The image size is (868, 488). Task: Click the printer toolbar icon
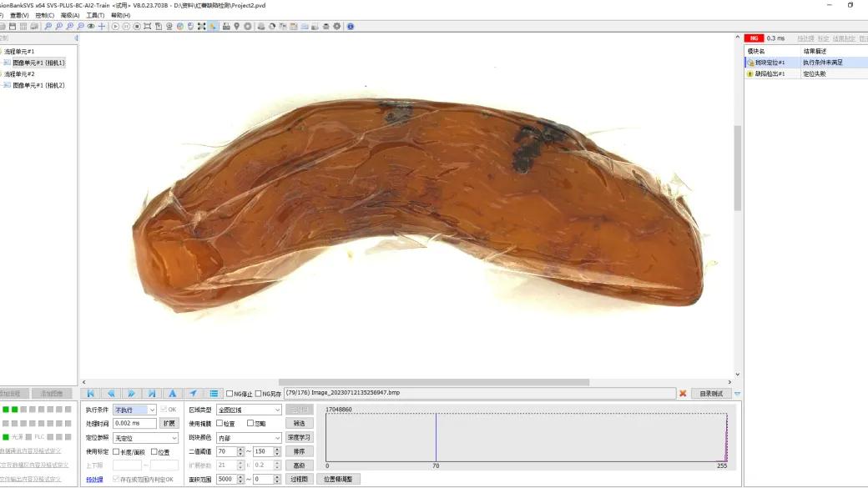[226, 26]
